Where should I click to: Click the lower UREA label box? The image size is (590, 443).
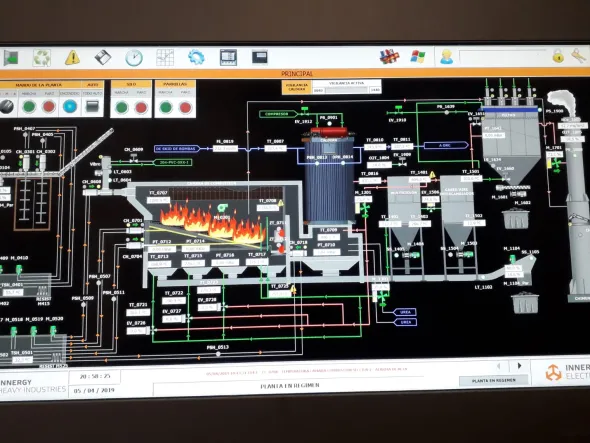pos(405,323)
